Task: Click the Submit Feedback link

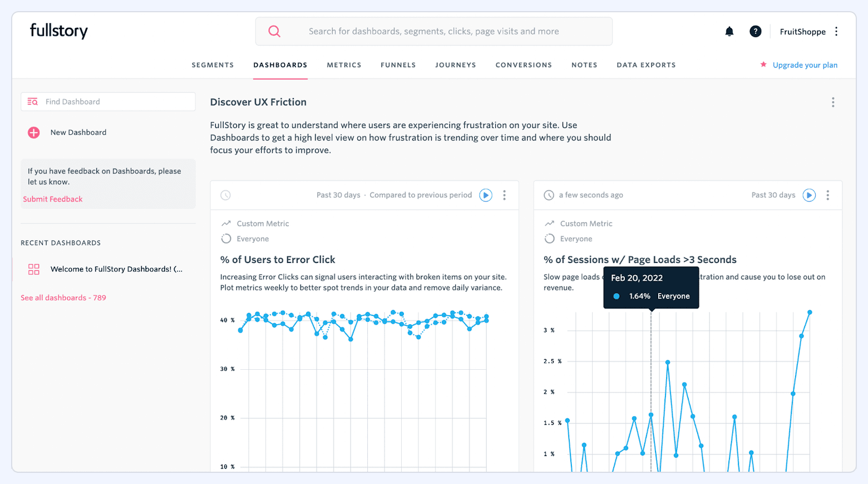Action: tap(52, 199)
